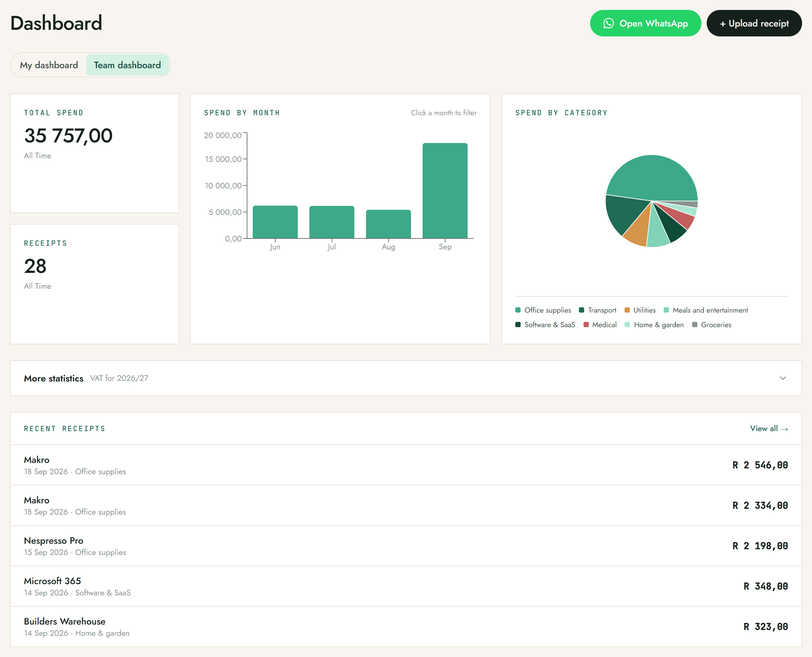Image resolution: width=812 pixels, height=657 pixels.
Task: Open the Makro receipt for R 2 334,00
Action: point(406,506)
